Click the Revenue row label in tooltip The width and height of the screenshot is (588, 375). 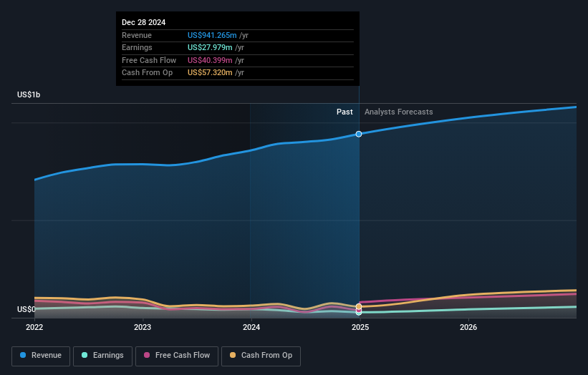[x=137, y=35]
